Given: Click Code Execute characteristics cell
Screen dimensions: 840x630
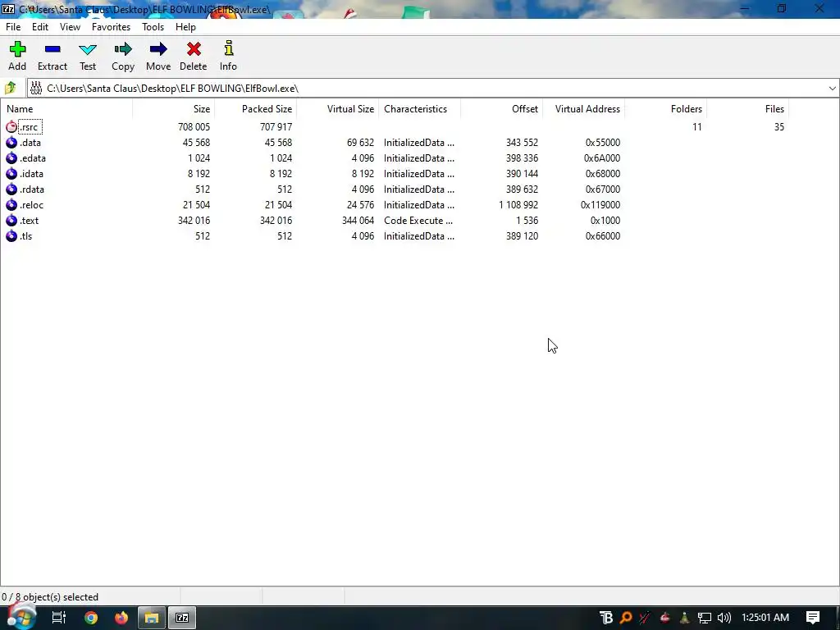Looking at the screenshot, I should coord(418,220).
